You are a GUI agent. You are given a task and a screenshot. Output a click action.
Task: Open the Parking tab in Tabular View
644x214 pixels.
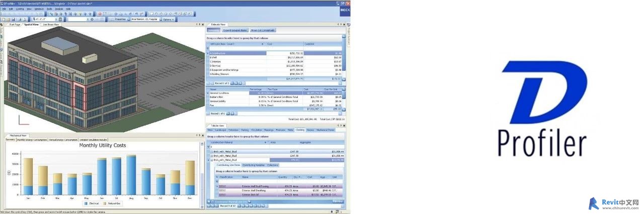pos(245,130)
